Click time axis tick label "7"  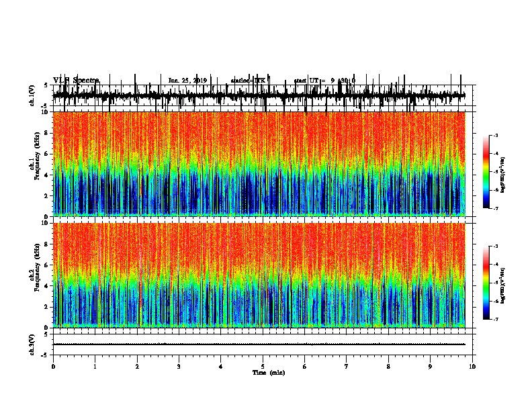pos(347,367)
